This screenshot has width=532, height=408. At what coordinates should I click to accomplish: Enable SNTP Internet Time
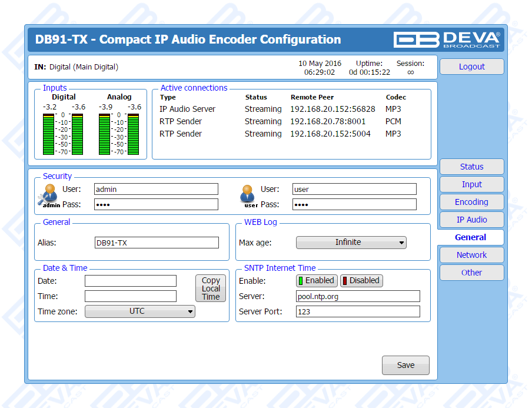(x=317, y=281)
